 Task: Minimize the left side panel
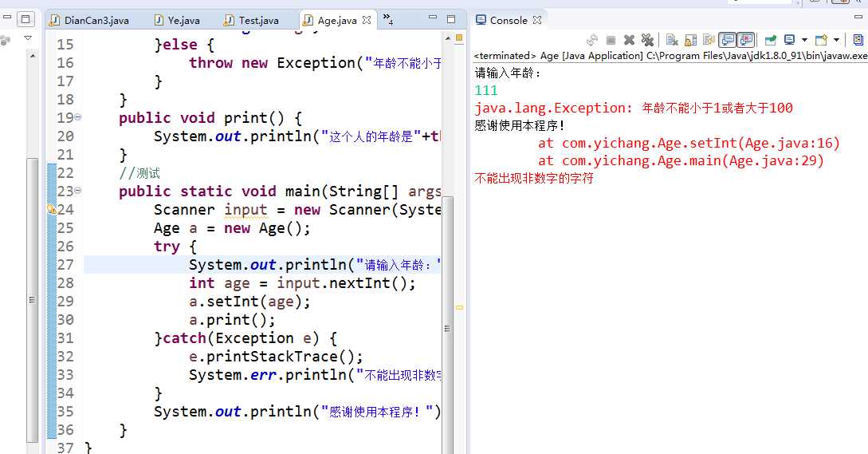click(7, 18)
